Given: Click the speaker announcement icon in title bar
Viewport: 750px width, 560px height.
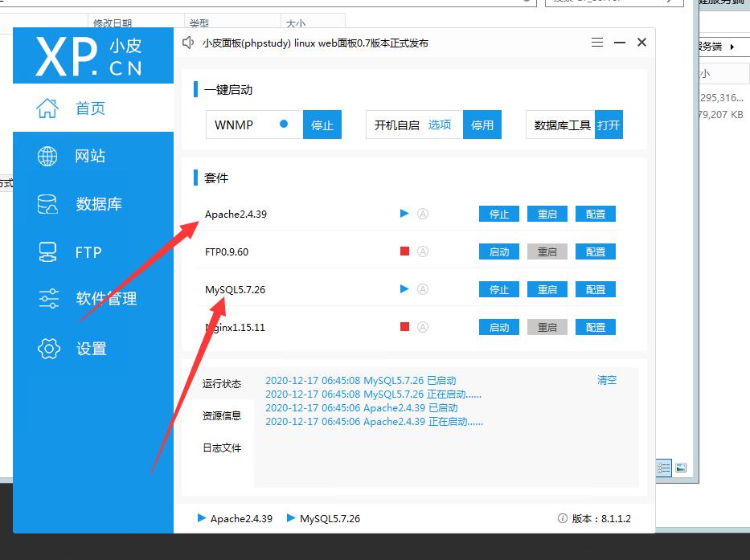Looking at the screenshot, I should [x=188, y=43].
